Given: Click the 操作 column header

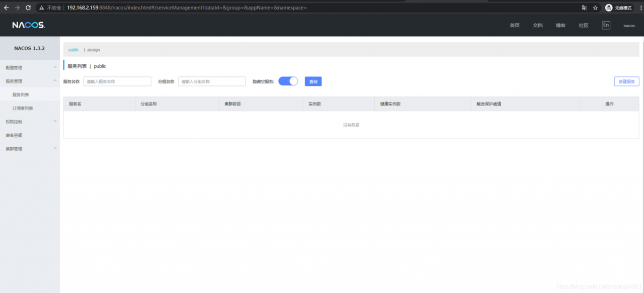Looking at the screenshot, I should [609, 104].
